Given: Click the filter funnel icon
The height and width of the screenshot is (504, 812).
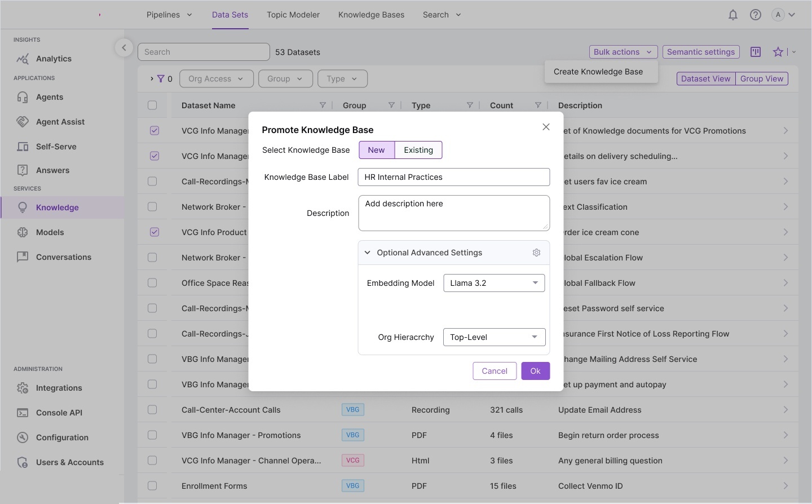Looking at the screenshot, I should [x=161, y=79].
